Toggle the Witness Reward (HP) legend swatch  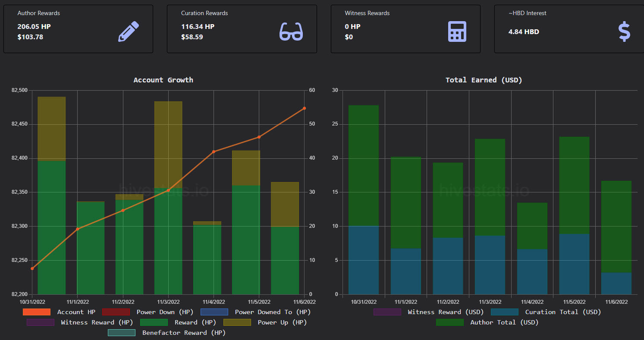40,322
